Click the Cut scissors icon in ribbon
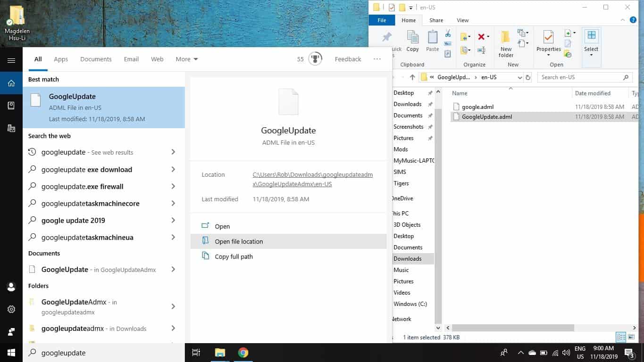Viewport: 644px width, 362px height. 448,33
